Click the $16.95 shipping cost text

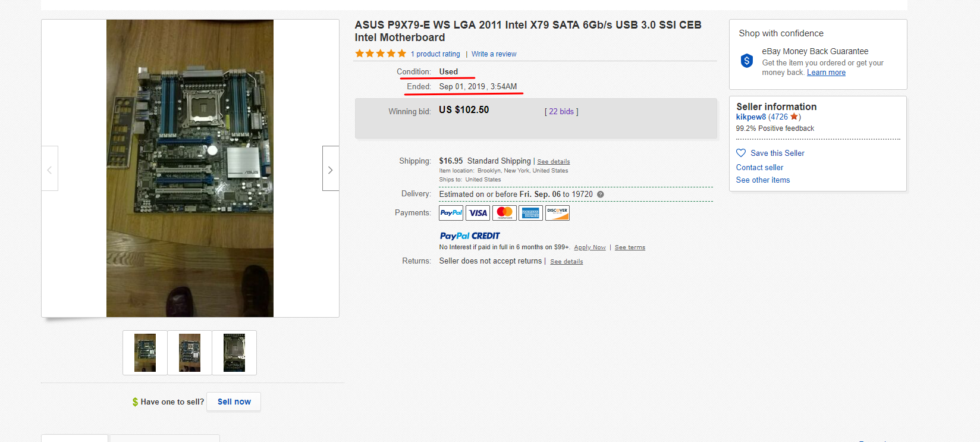click(x=451, y=161)
